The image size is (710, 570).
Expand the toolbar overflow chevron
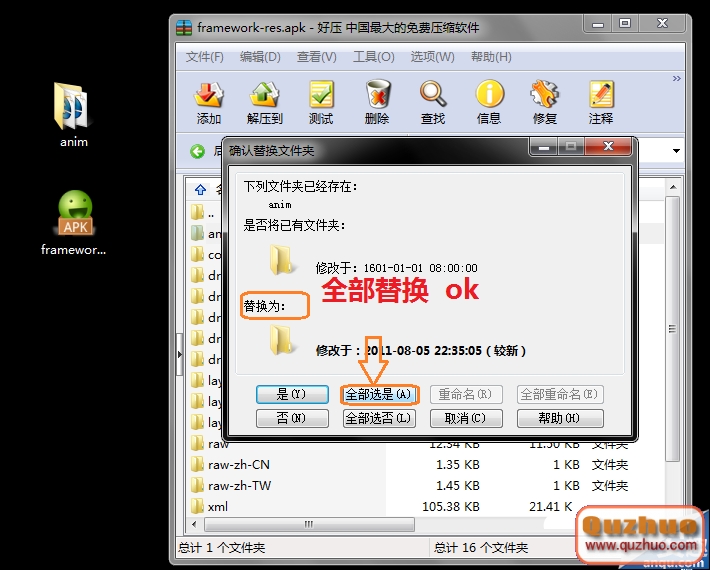676,78
